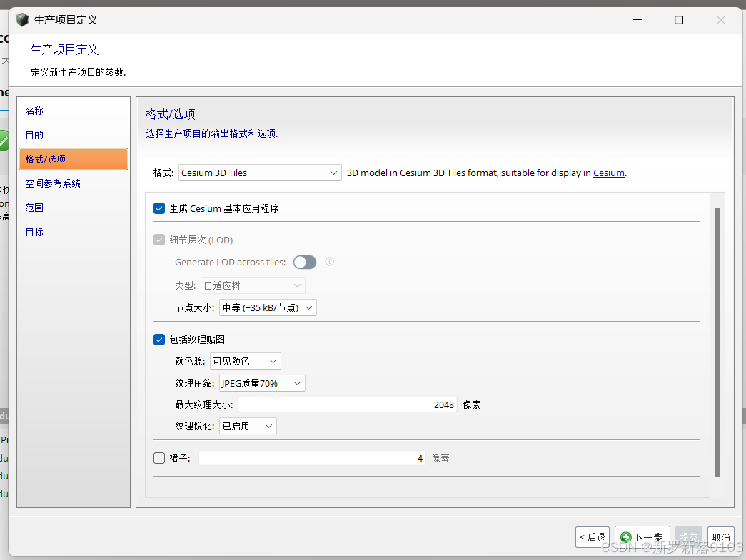Click the info icon beside the LOD toggle

click(x=329, y=262)
